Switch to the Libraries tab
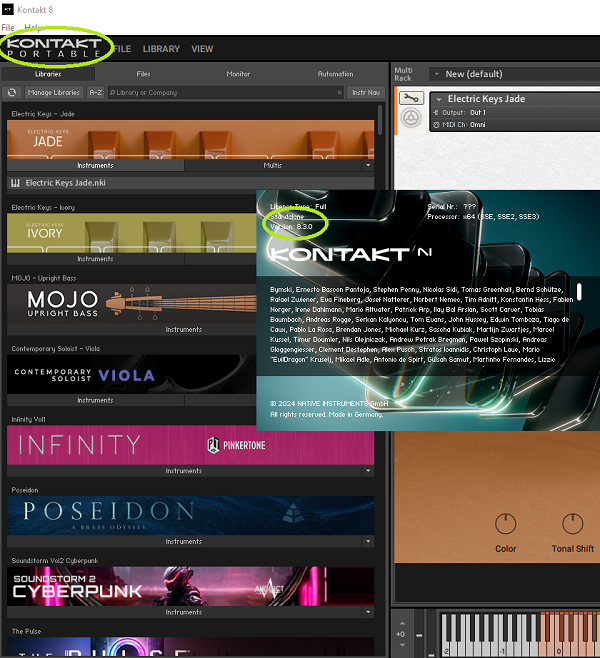This screenshot has width=600, height=658. pos(48,74)
